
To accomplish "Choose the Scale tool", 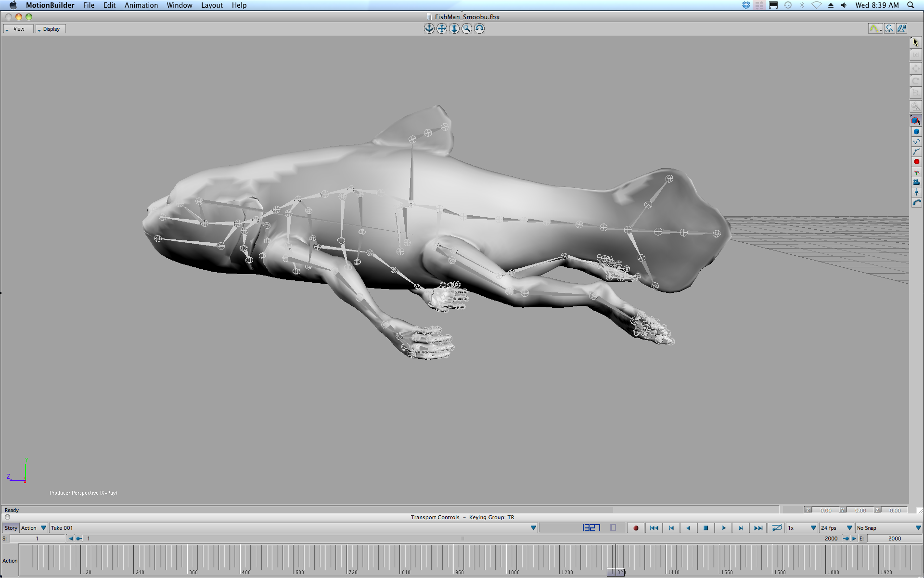I will [x=915, y=92].
